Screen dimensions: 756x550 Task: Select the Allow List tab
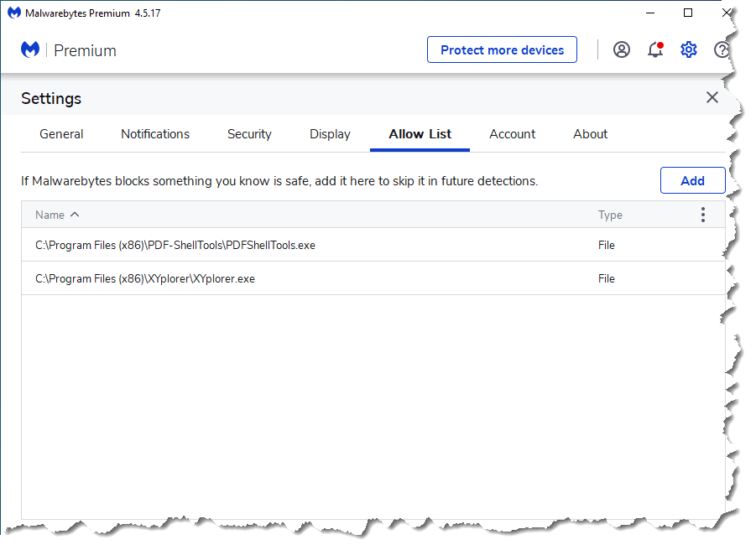420,134
